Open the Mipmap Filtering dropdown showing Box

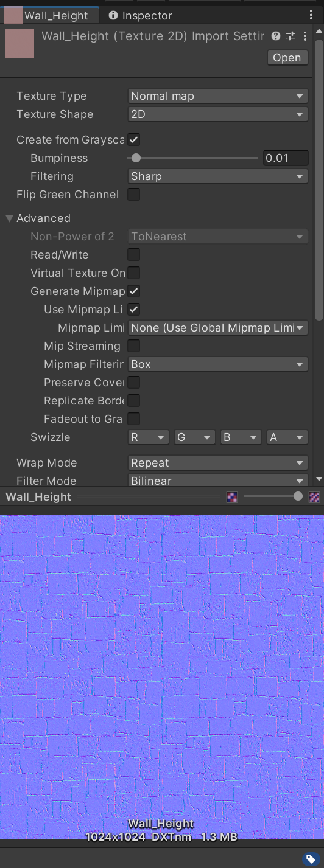pyautogui.click(x=218, y=364)
